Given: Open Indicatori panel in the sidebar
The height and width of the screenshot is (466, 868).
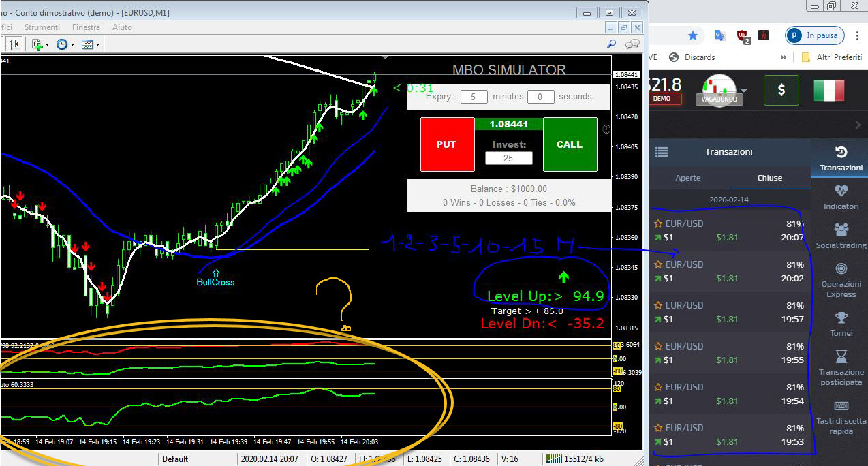Looking at the screenshot, I should [841, 198].
